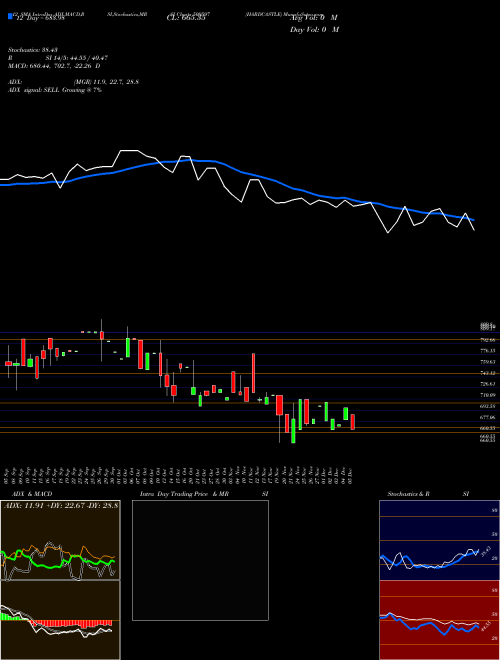Click the 'Intra Day Trading Price & MR' title
The width and height of the screenshot is (500, 660).
pyautogui.click(x=184, y=494)
